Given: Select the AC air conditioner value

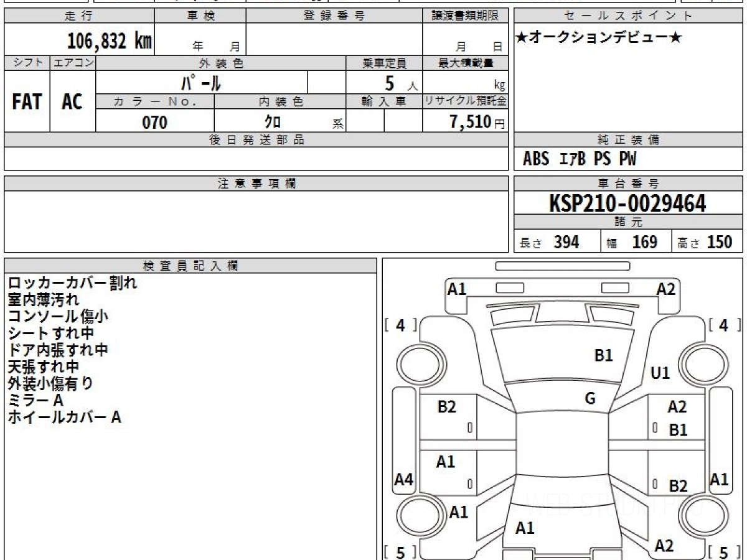Looking at the screenshot, I should (x=72, y=102).
